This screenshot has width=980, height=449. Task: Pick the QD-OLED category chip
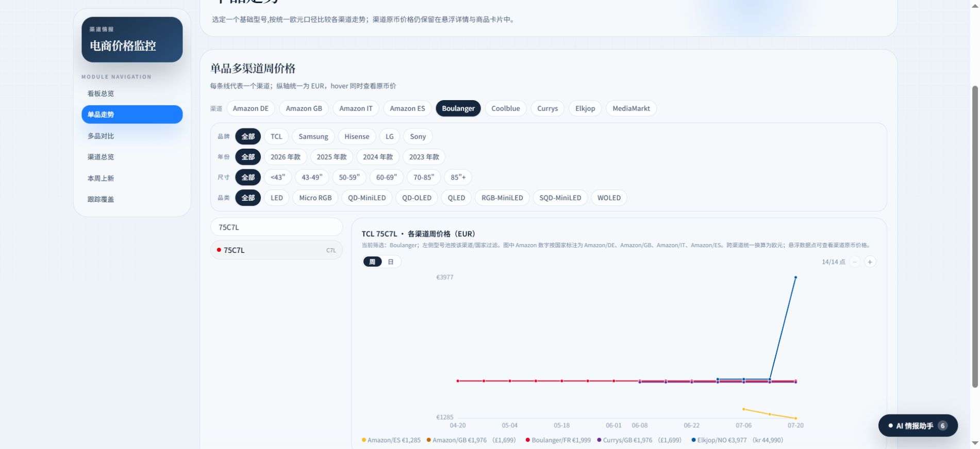(417, 198)
